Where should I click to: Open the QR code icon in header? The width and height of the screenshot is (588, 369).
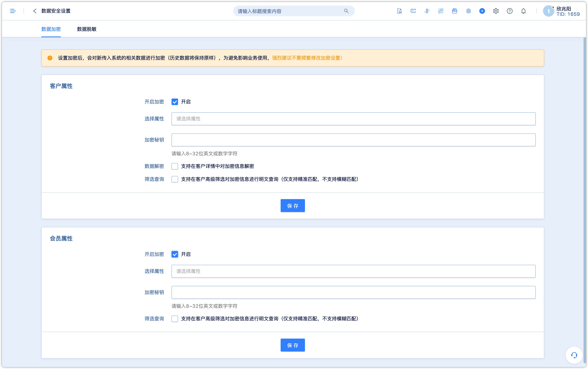coord(441,11)
